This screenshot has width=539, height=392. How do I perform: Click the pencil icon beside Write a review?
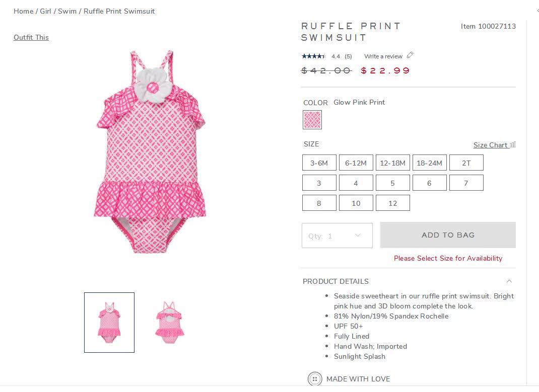coord(410,55)
